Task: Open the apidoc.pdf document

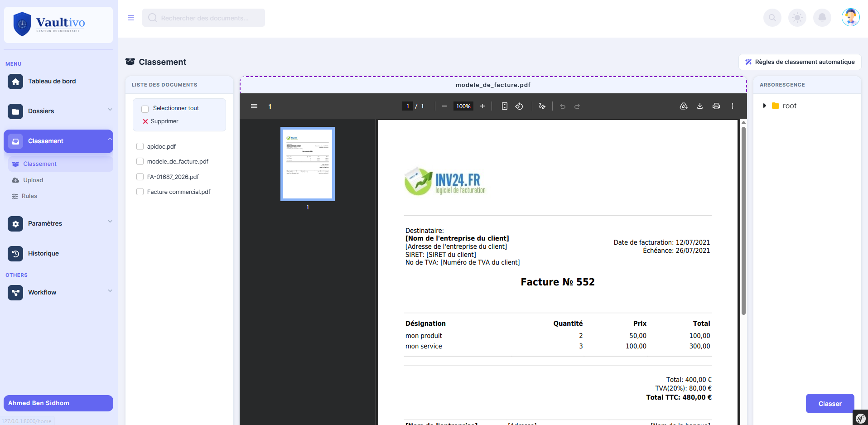Action: point(161,146)
